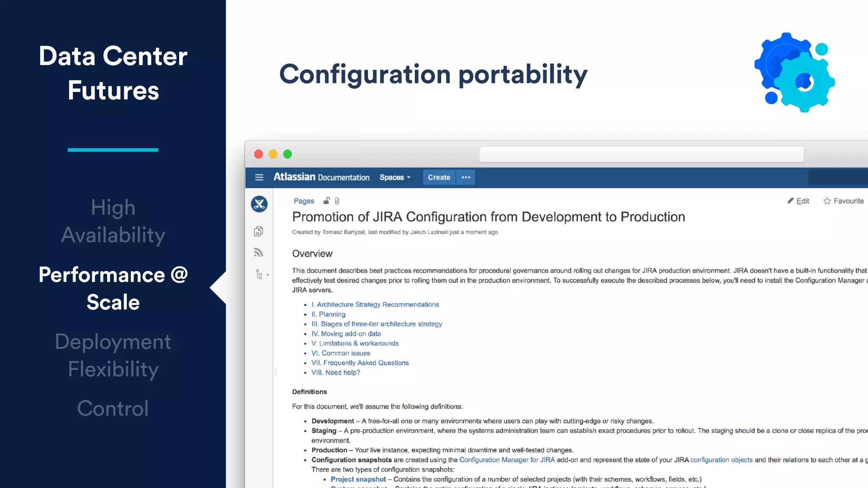This screenshot has height=488, width=868.
Task: Open Project snapshot link
Action: [358, 480]
